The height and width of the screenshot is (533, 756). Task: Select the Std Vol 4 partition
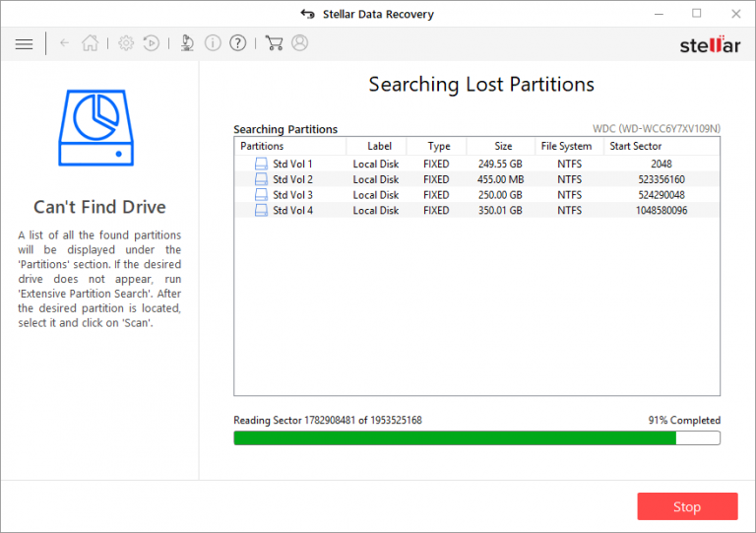(x=476, y=210)
